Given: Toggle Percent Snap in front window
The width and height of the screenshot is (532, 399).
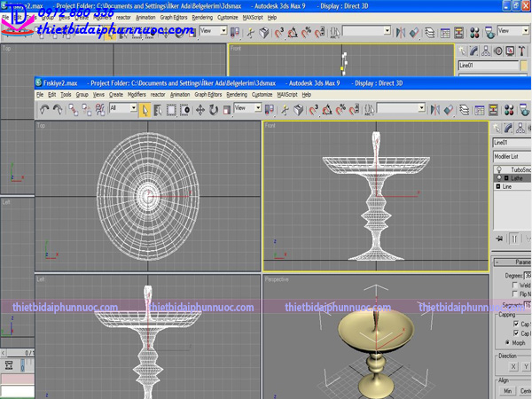Looking at the screenshot, I should [340, 110].
